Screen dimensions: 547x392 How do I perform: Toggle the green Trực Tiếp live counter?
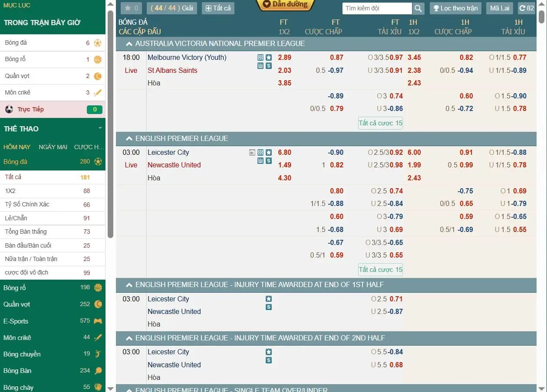click(x=95, y=110)
